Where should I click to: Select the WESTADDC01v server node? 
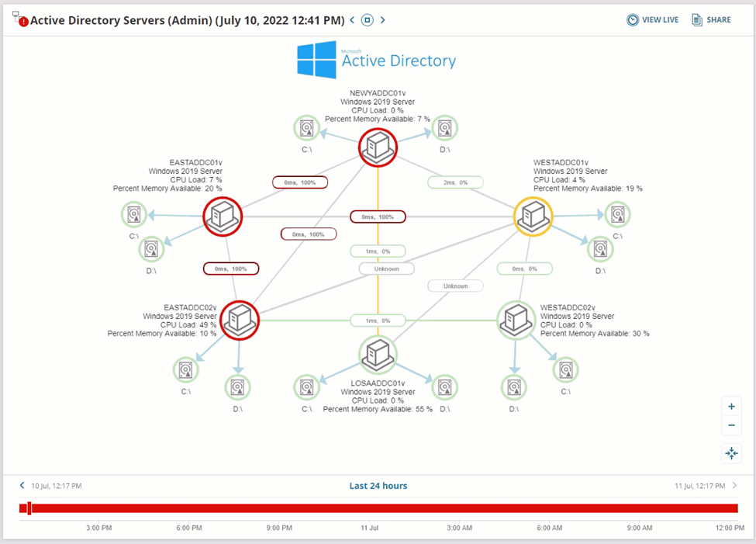click(x=533, y=217)
